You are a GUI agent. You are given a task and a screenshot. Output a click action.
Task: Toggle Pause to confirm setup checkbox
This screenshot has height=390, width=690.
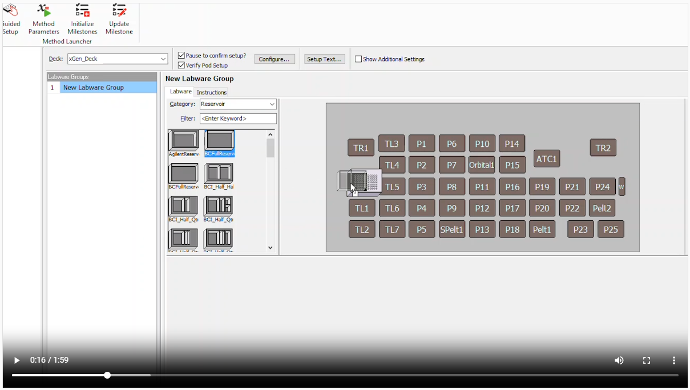click(x=181, y=55)
